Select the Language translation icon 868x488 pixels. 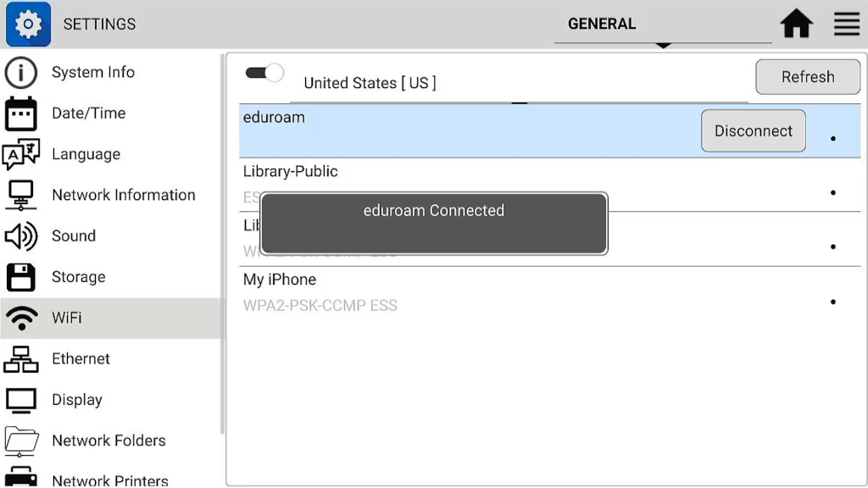pos(21,154)
